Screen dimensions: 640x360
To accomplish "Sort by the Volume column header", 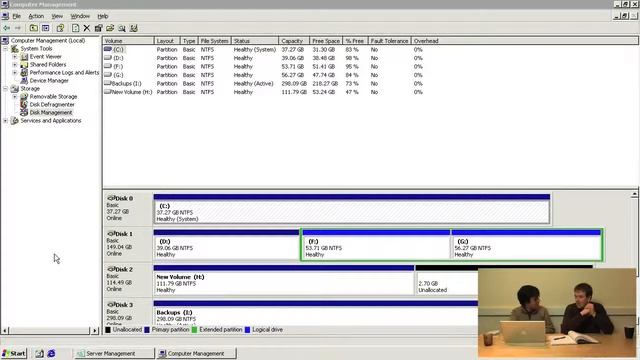I will 128,41.
